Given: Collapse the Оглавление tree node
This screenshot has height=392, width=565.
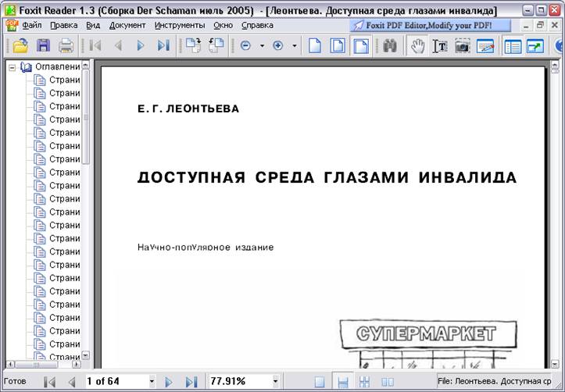Looking at the screenshot, I should [13, 67].
